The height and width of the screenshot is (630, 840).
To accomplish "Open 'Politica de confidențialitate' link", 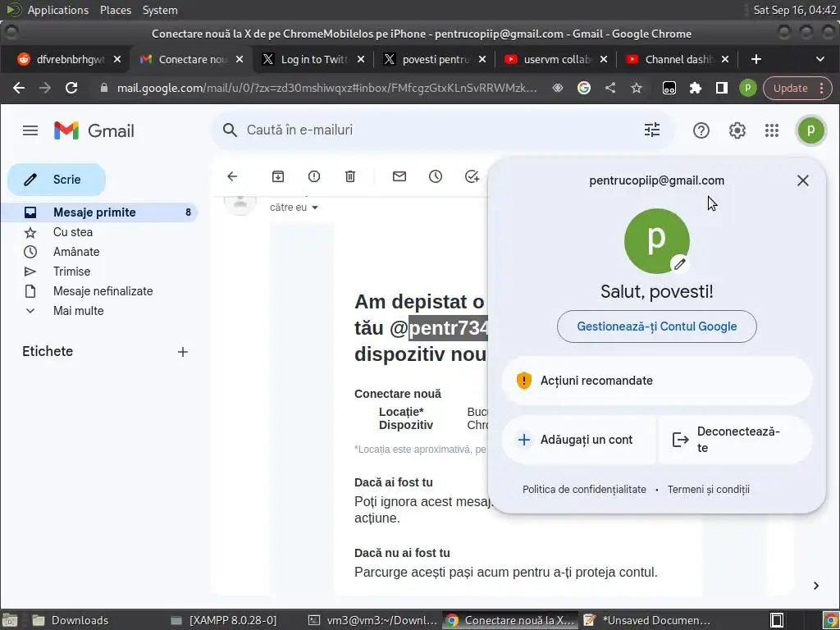I will [x=584, y=490].
